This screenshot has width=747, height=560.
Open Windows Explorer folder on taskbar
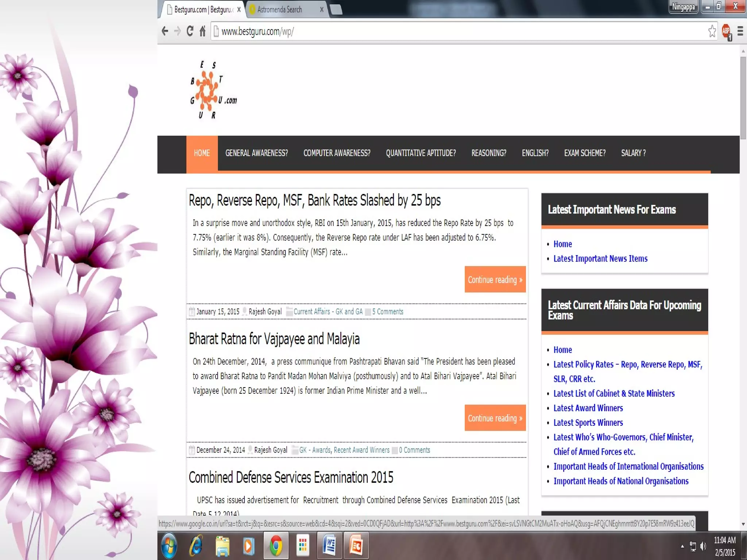coord(222,546)
